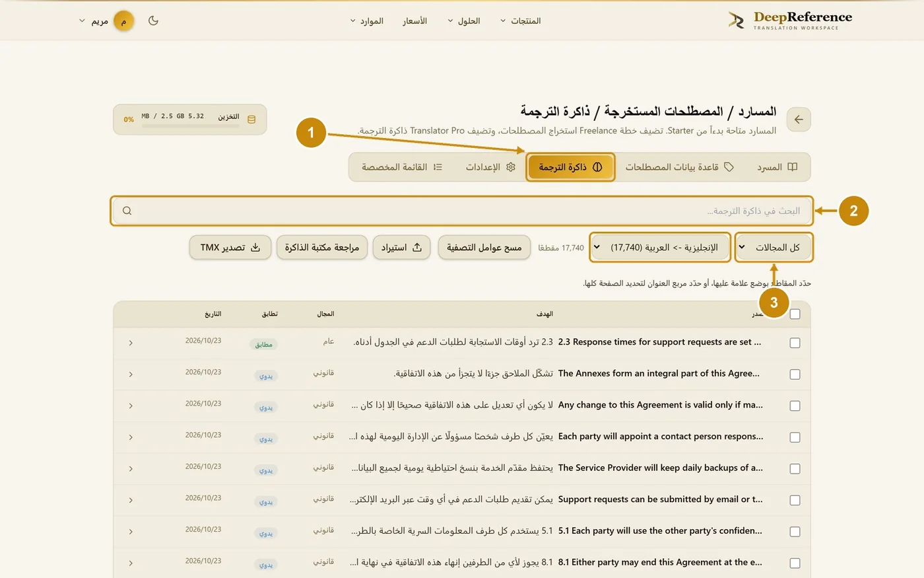Image resolution: width=924 pixels, height=578 pixels.
Task: Expand the المنتجات navigation menu
Action: (520, 21)
